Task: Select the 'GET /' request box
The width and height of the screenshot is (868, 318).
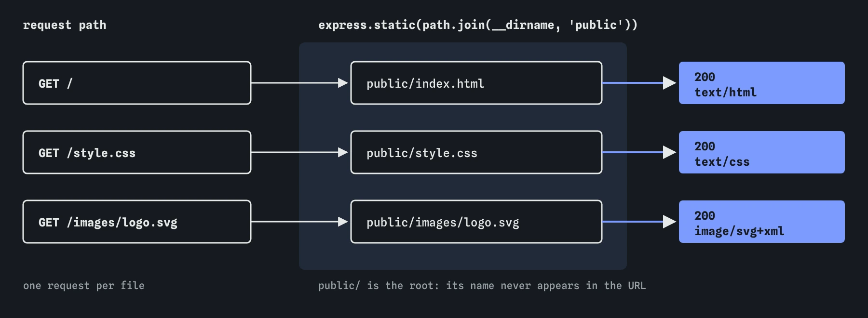Action: tap(137, 83)
